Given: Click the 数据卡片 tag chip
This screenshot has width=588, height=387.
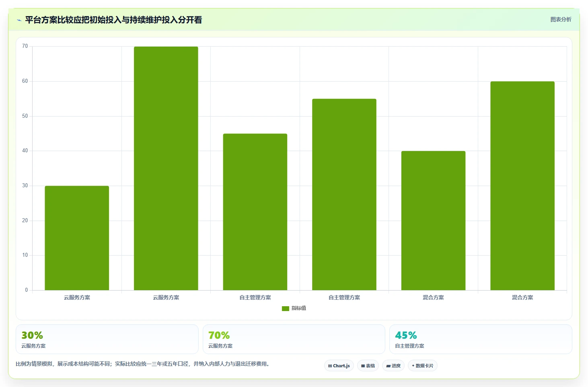Looking at the screenshot, I should tap(423, 366).
